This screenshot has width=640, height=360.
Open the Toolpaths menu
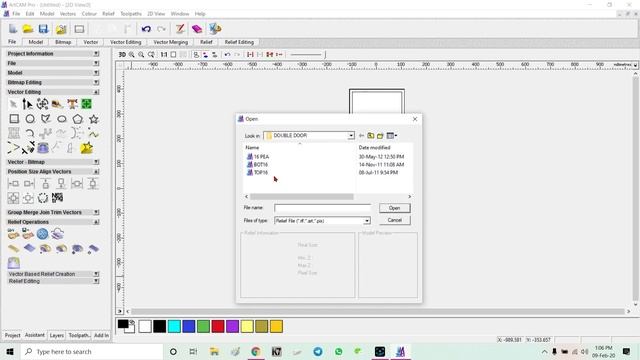(x=131, y=13)
